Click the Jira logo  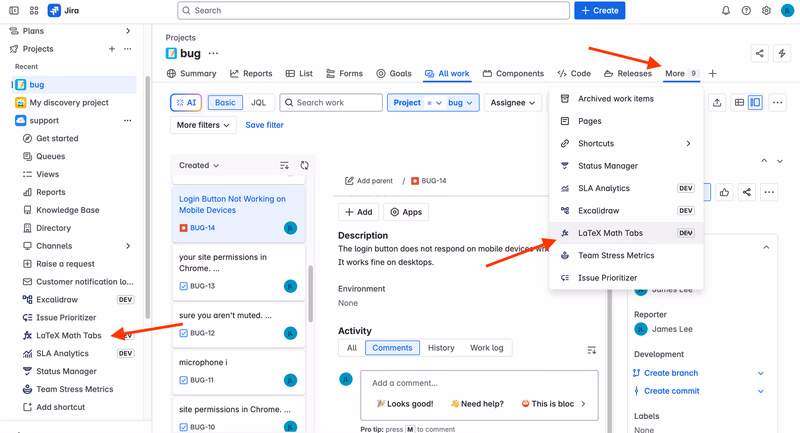click(64, 10)
